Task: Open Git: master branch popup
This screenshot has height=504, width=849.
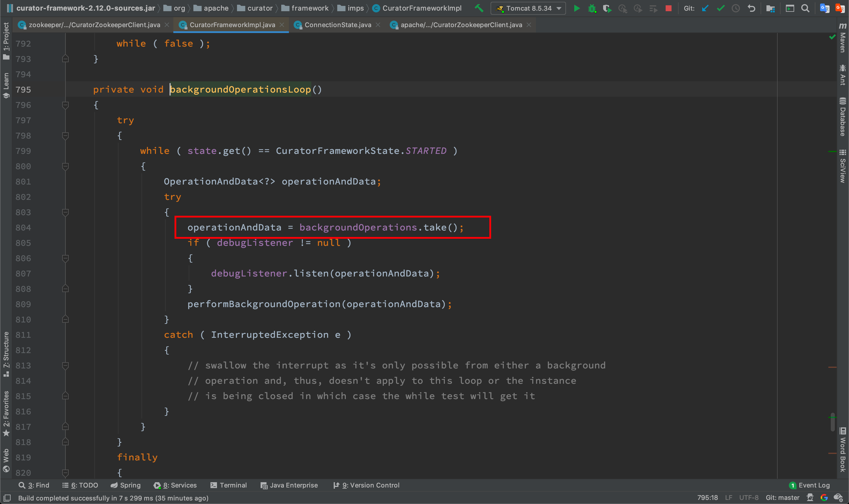Action: pyautogui.click(x=782, y=498)
